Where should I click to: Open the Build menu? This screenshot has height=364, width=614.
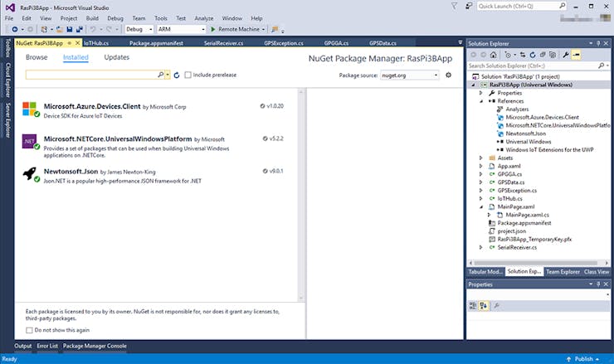pyautogui.click(x=92, y=18)
